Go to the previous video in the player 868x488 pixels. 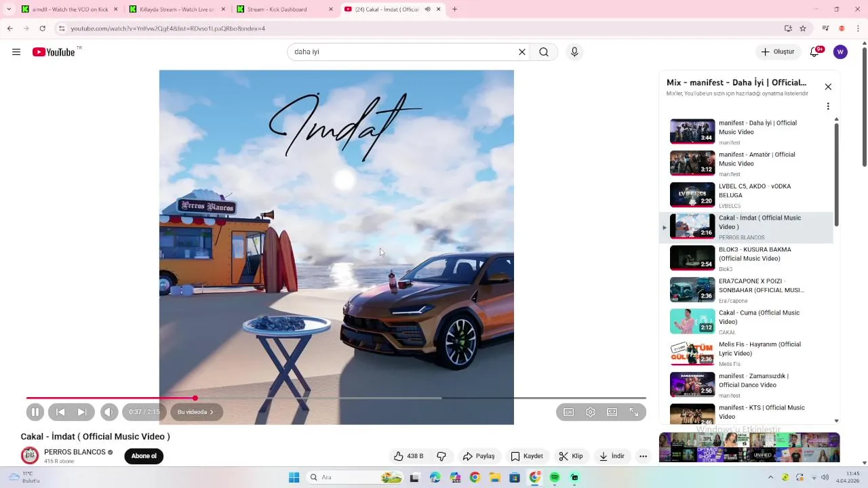click(x=60, y=412)
